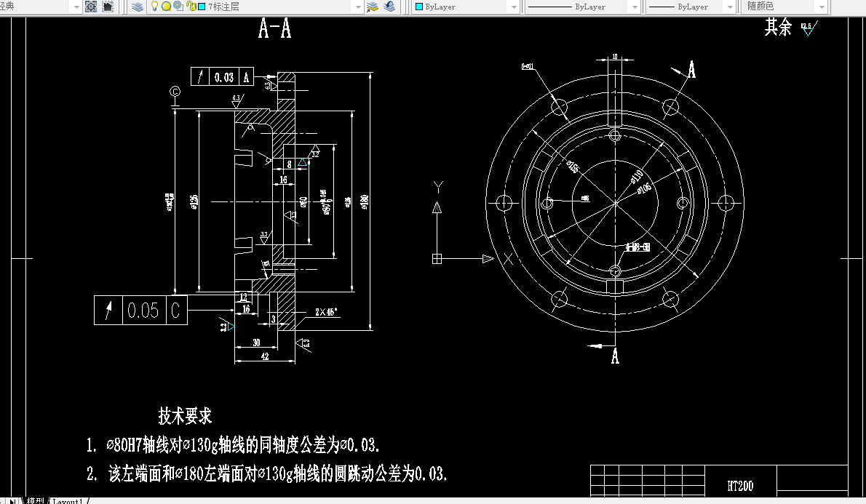Toggle the light bulb for layer 7标注层
This screenshot has height=504, width=866.
(x=154, y=6)
